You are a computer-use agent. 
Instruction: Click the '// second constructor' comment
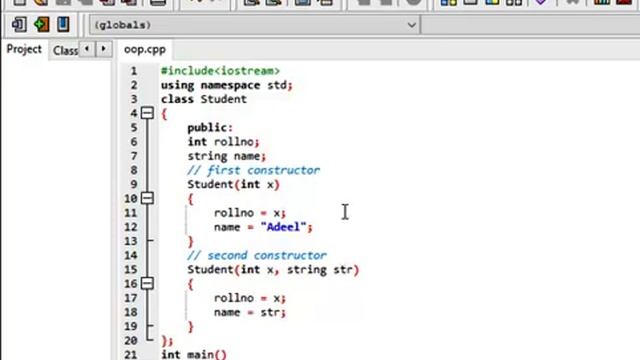coord(257,256)
